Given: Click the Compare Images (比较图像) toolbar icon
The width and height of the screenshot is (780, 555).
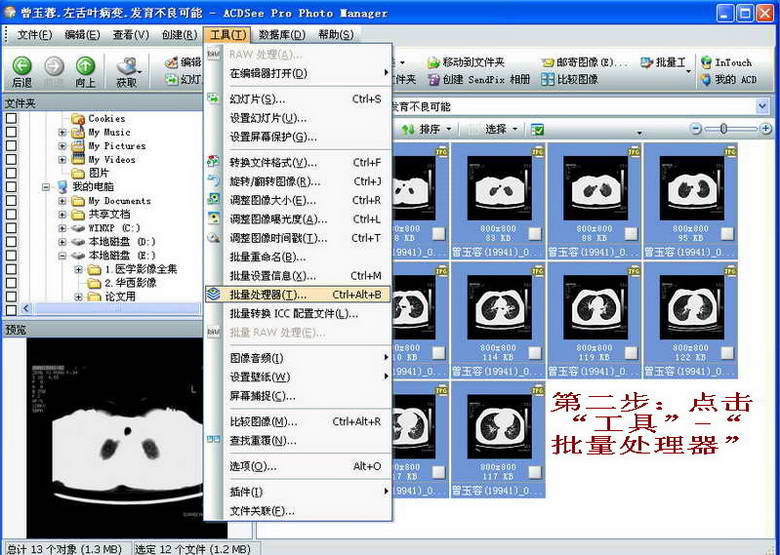Looking at the screenshot, I should point(548,79).
